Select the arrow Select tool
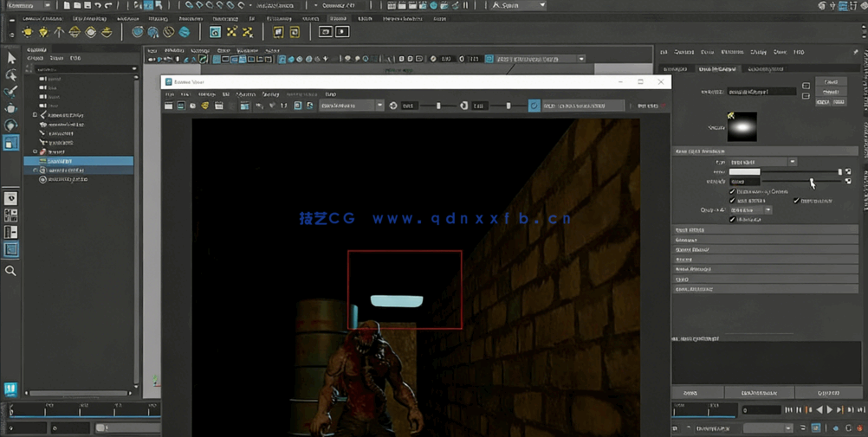 coord(11,58)
